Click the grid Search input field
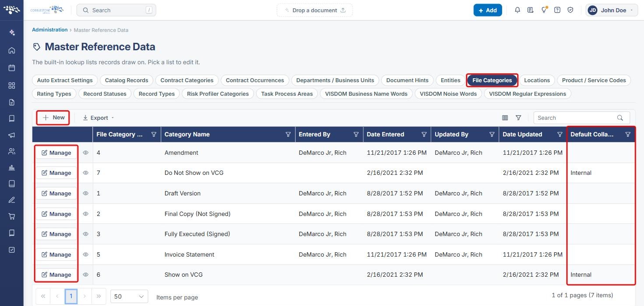This screenshot has width=644, height=306. coord(575,118)
